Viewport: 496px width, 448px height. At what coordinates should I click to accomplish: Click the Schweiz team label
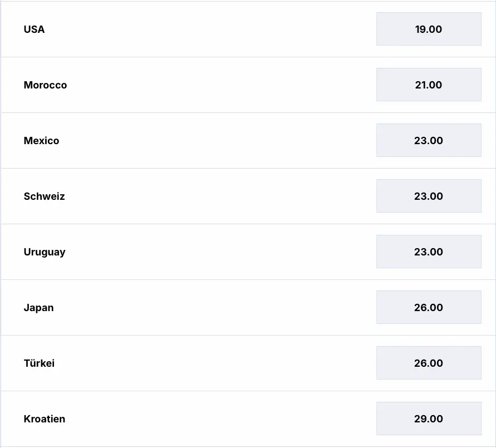point(44,196)
